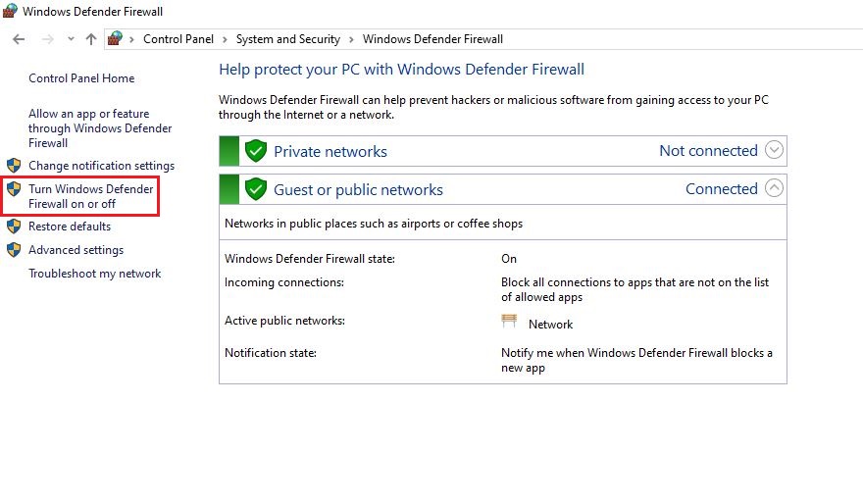Viewport: 863px width, 504px height.
Task: Open dropdown chevron before Control Panel breadcrumb
Action: point(131,39)
